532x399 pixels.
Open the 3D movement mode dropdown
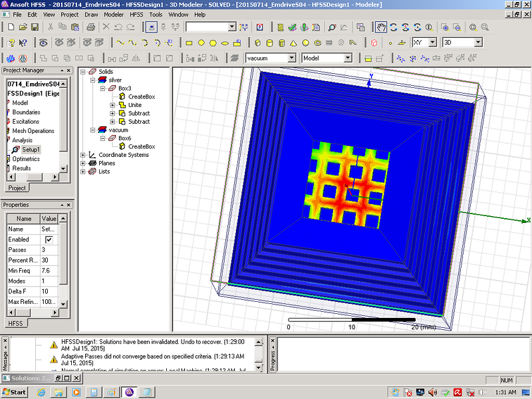coord(477,43)
